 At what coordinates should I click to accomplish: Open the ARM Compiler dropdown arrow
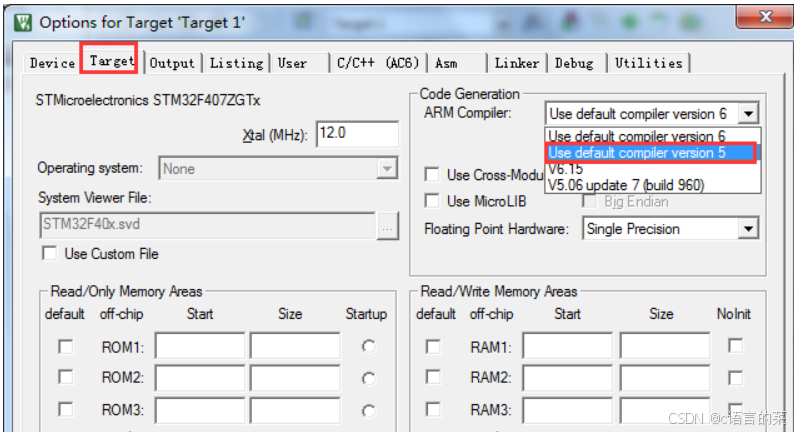click(748, 113)
